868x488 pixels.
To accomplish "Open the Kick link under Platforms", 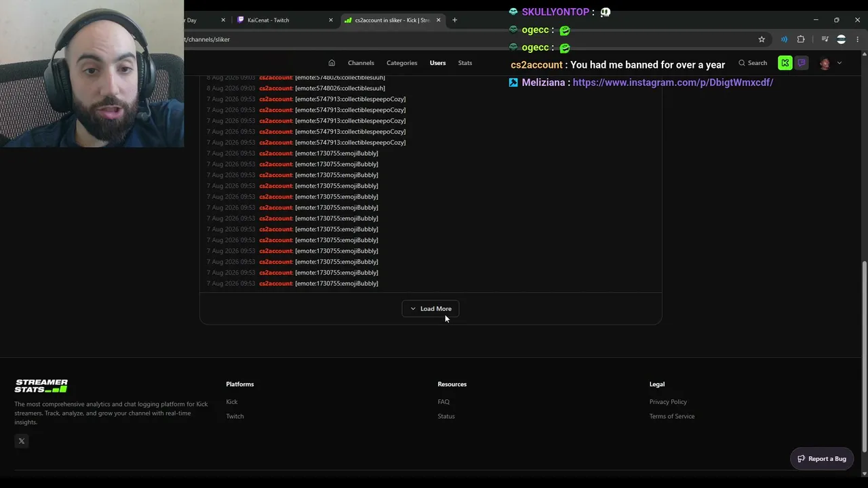I will tap(232, 402).
